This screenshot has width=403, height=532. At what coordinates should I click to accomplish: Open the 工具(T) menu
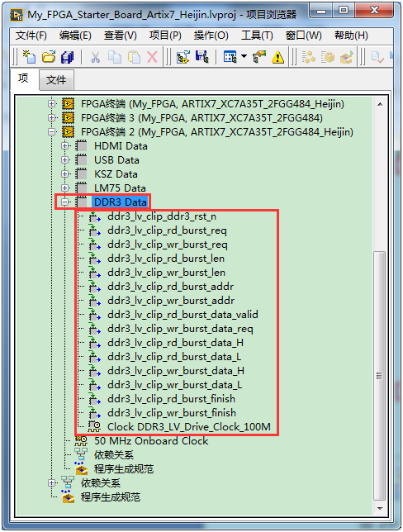[x=257, y=36]
